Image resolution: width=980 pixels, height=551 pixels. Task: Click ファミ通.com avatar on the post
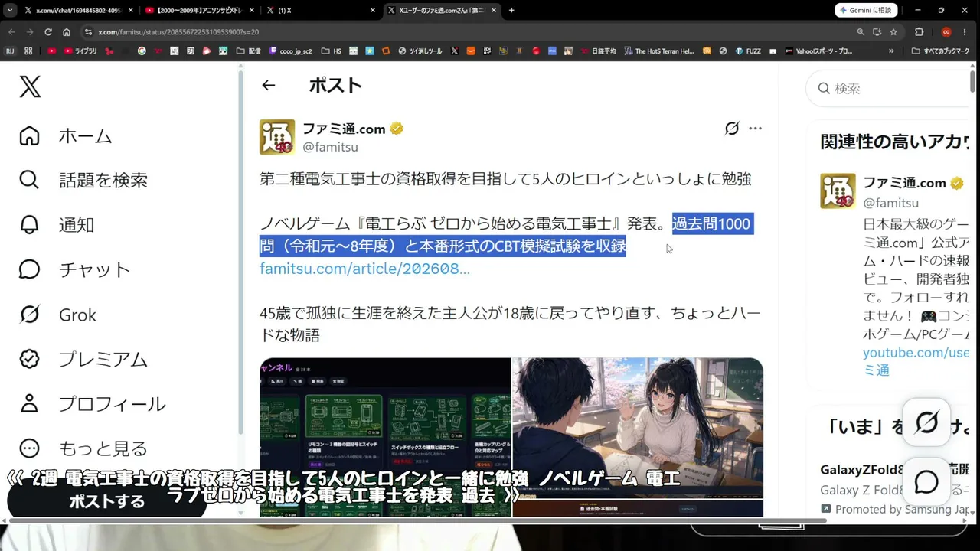click(x=277, y=137)
